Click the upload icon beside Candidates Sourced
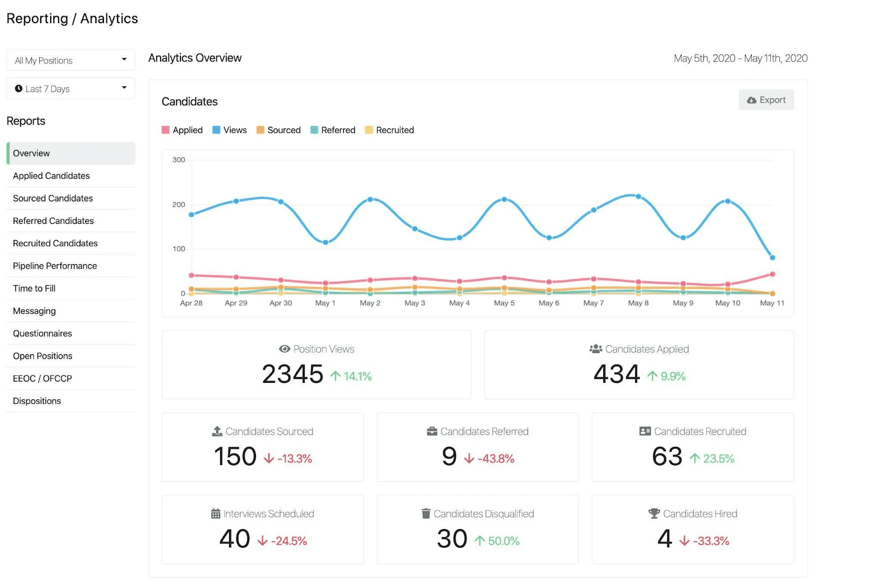This screenshot has height=588, width=883. pos(217,431)
